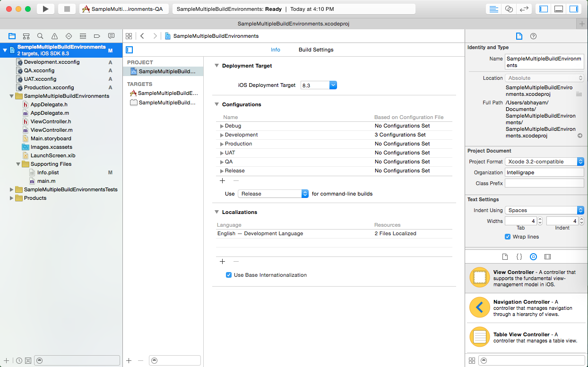
Task: Select the Navigation Controller library item
Action: [x=527, y=308]
